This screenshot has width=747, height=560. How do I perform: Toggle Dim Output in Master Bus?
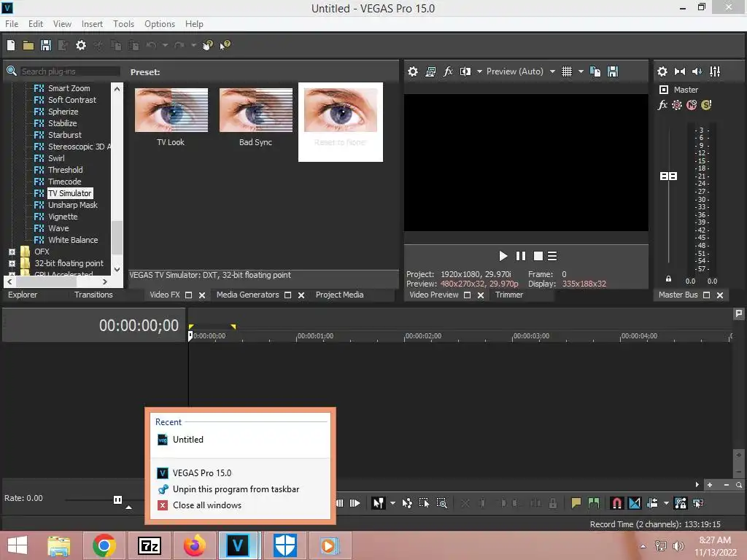click(697, 71)
